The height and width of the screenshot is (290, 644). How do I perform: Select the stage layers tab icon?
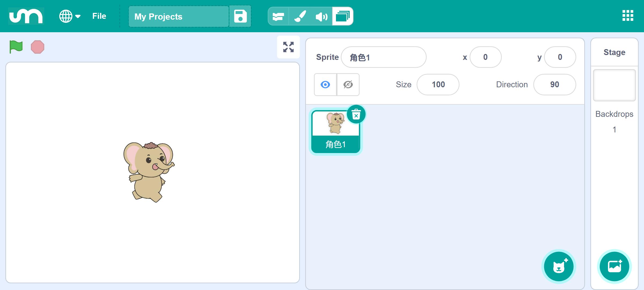click(343, 16)
